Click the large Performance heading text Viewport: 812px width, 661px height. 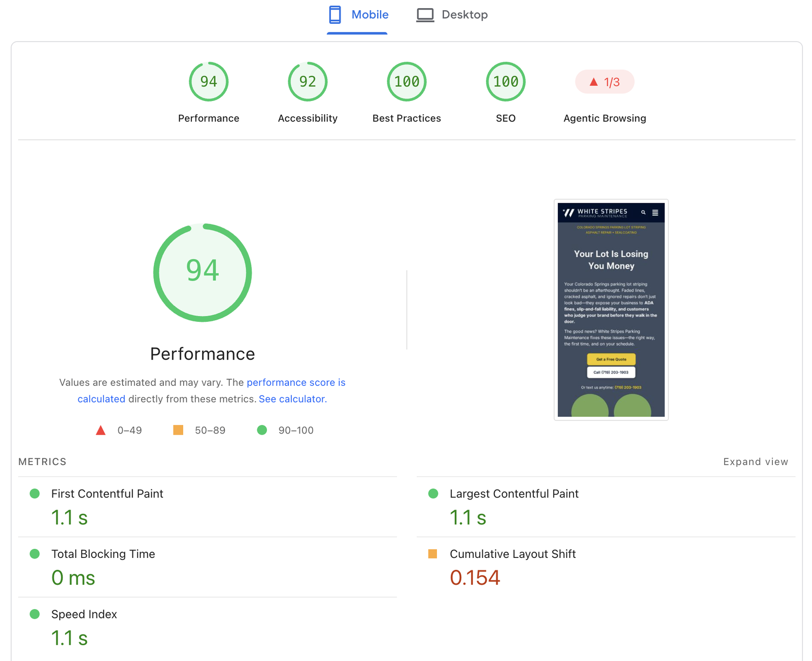202,354
